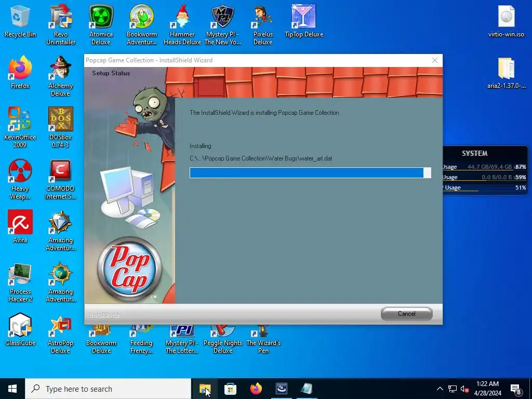Launch Revo Uninstaller shortcut
The height and width of the screenshot is (399, 532).
61,25
